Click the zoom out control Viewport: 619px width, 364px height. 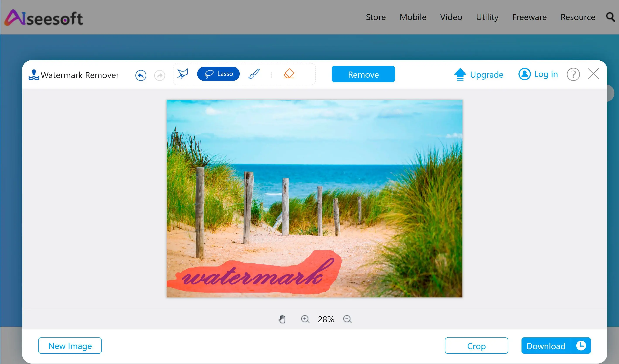[x=347, y=319]
